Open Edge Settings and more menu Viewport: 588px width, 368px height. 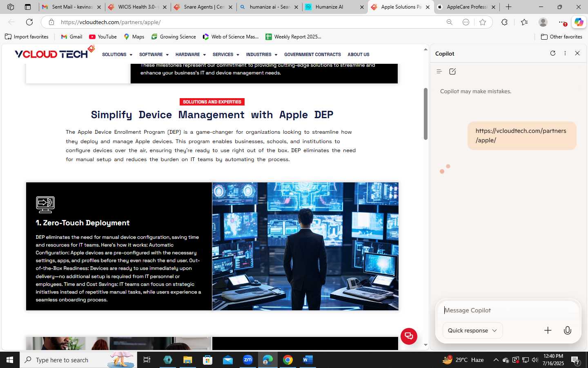click(x=562, y=22)
